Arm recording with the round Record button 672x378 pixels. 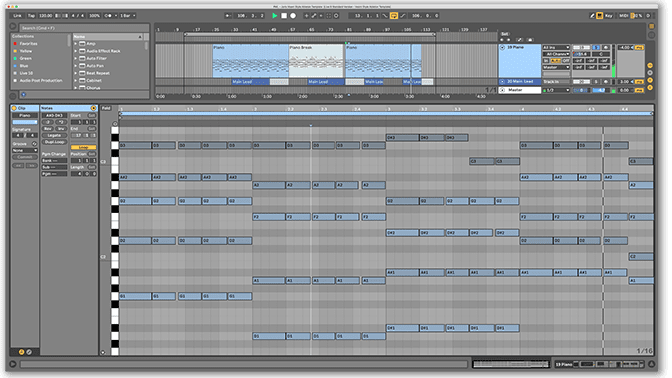(x=293, y=15)
